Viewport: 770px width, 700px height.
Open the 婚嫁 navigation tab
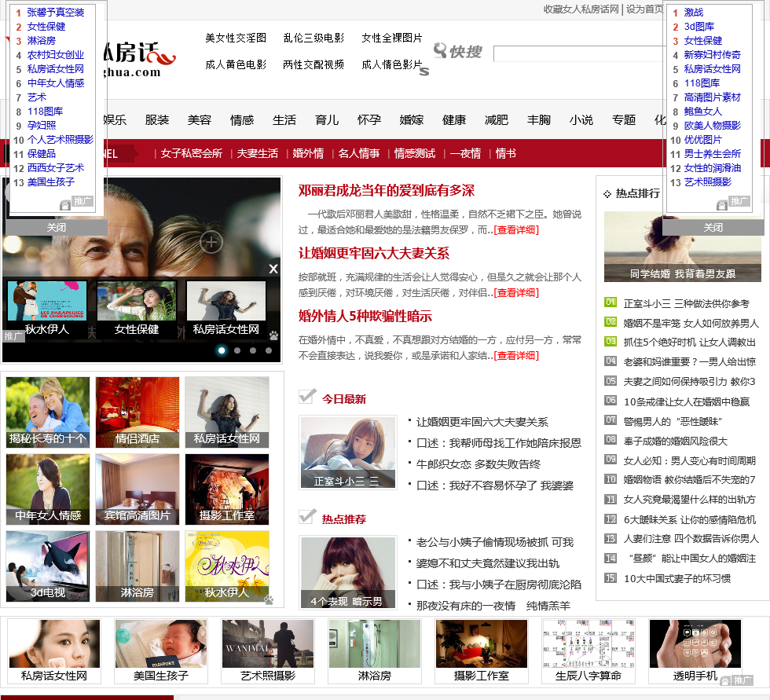pos(412,119)
